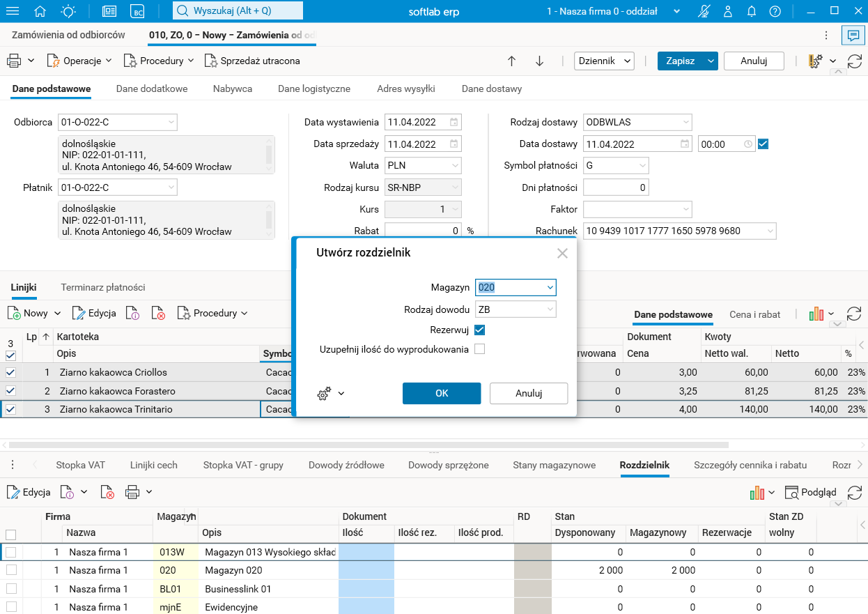The image size is (868, 614).
Task: Open the dialog gear settings icon
Action: click(324, 394)
